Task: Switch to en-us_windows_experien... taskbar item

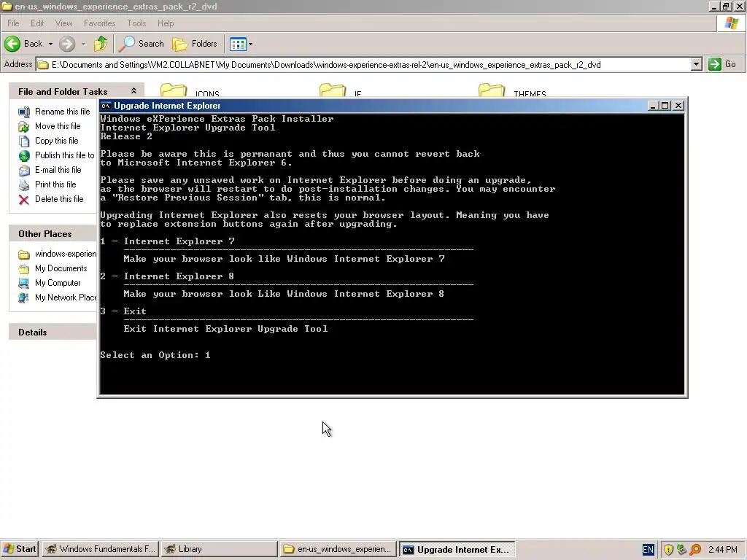Action: tap(338, 549)
